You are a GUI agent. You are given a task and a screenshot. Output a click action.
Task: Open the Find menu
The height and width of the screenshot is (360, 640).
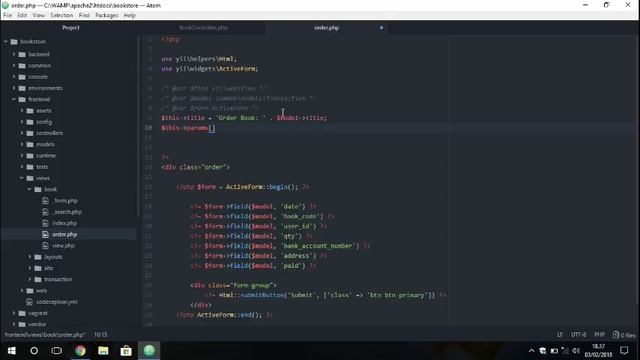pyautogui.click(x=84, y=15)
